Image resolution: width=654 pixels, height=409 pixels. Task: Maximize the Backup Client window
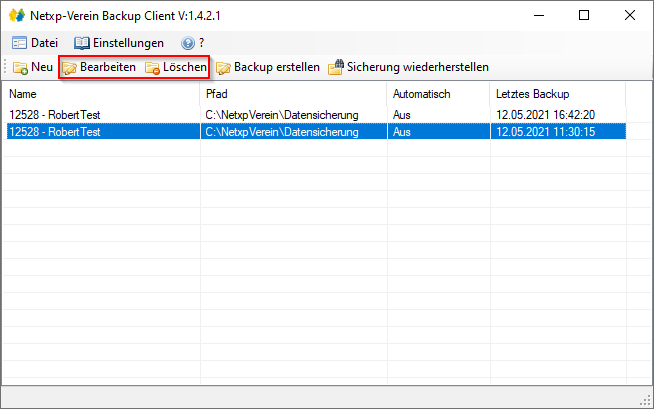click(584, 15)
